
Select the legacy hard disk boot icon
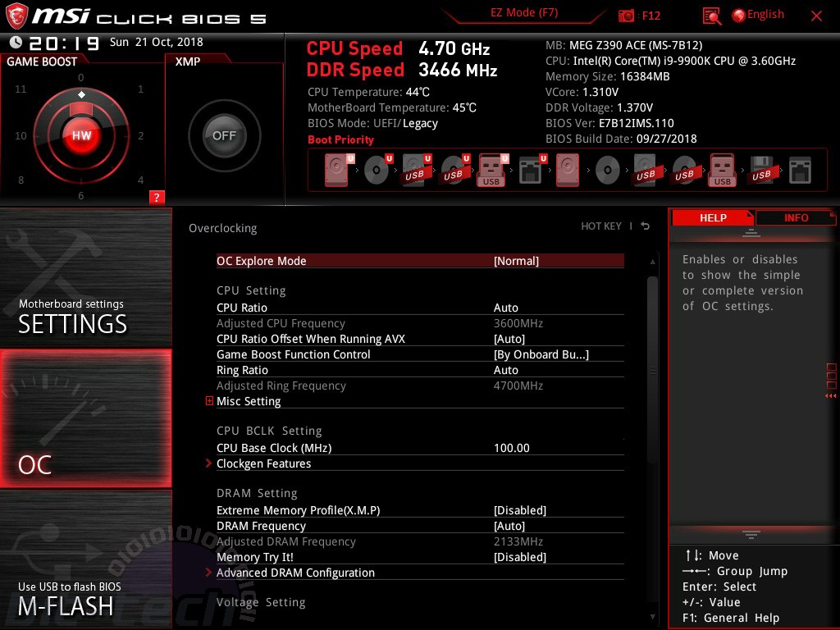(568, 170)
